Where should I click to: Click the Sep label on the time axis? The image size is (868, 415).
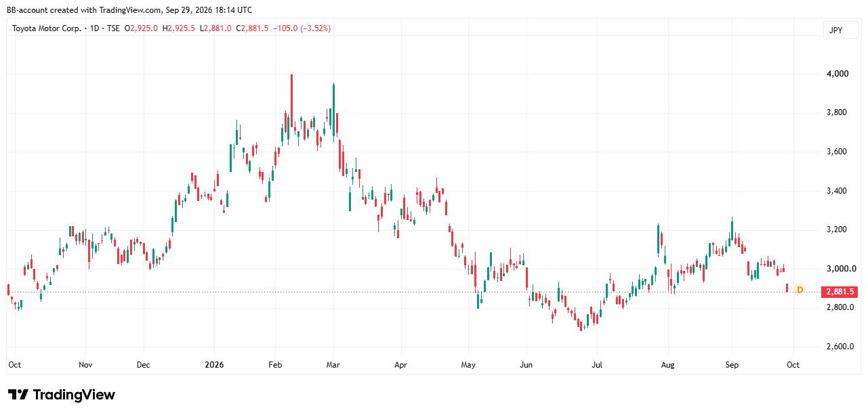point(732,365)
